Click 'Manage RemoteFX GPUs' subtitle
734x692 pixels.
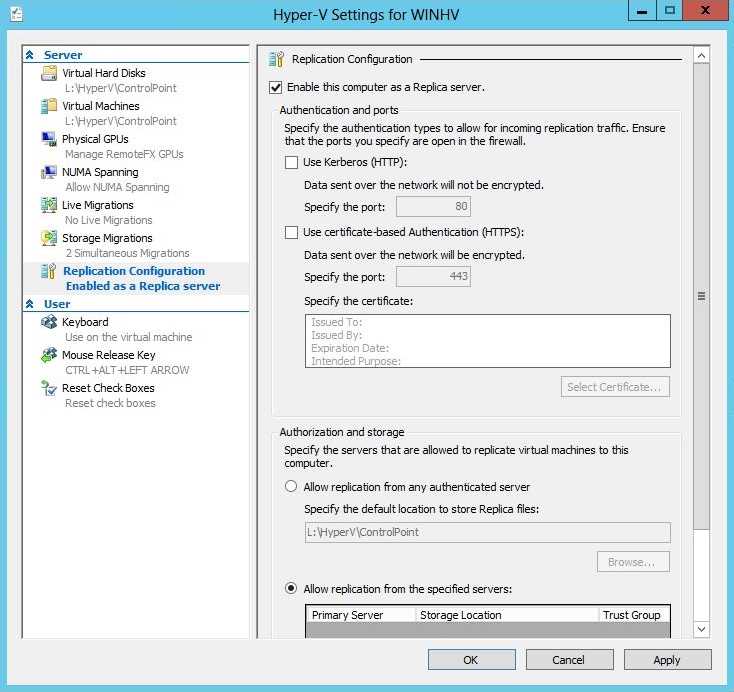point(124,155)
